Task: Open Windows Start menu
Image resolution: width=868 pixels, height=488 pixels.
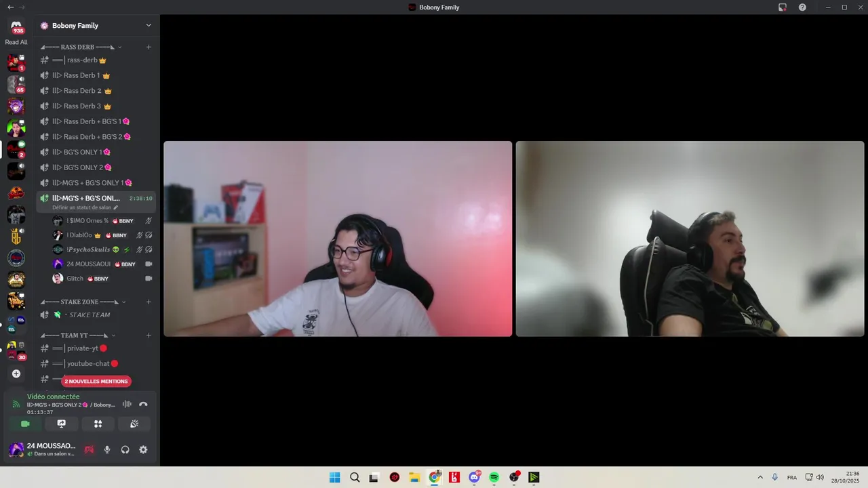Action: (x=334, y=477)
